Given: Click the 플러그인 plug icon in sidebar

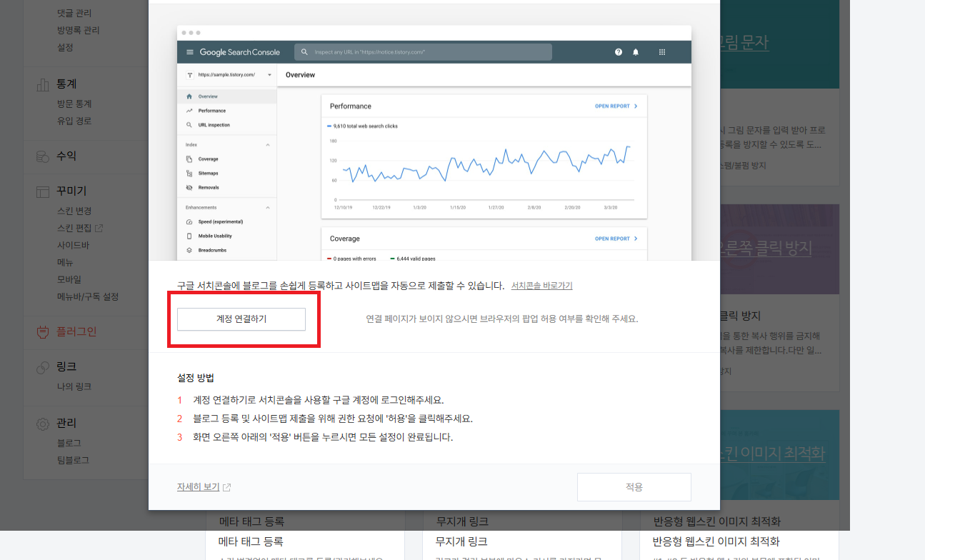Looking at the screenshot, I should pyautogui.click(x=43, y=332).
